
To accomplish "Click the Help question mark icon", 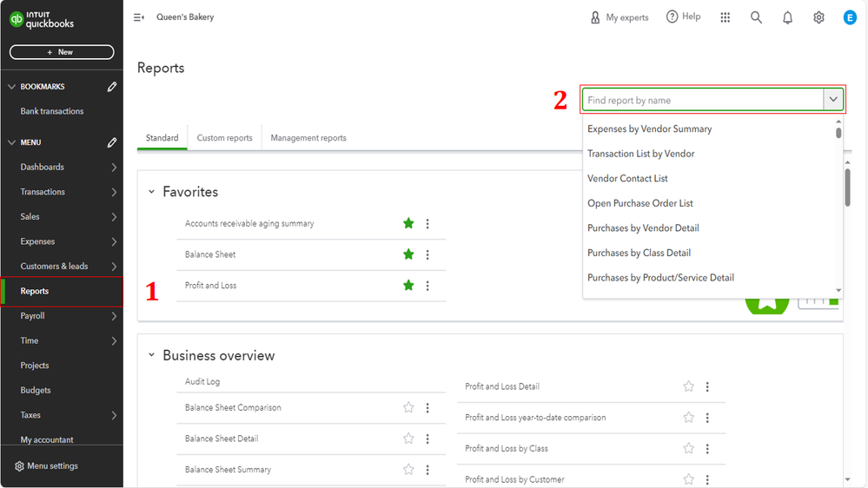I will click(x=672, y=16).
